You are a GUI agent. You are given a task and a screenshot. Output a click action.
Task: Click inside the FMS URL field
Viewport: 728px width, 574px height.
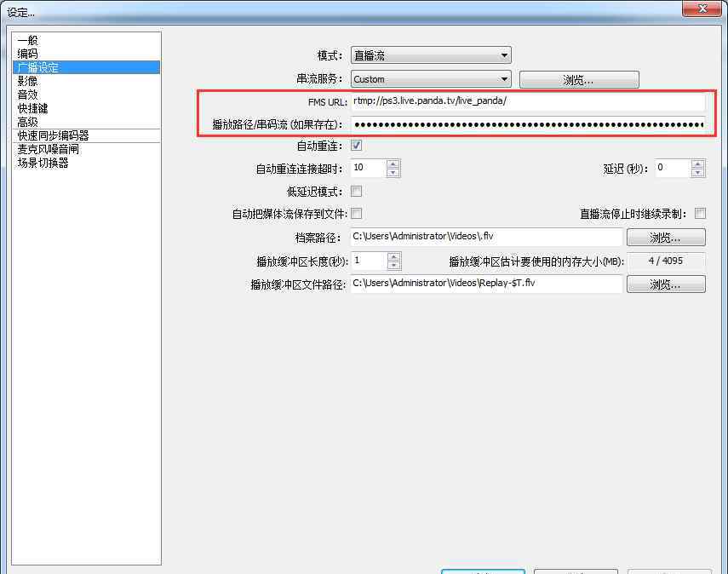pyautogui.click(x=528, y=102)
